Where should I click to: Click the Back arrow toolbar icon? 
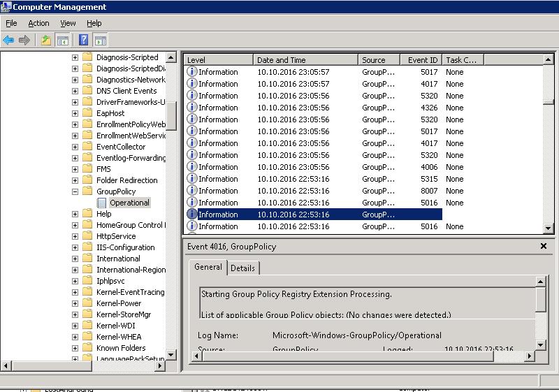[9, 41]
